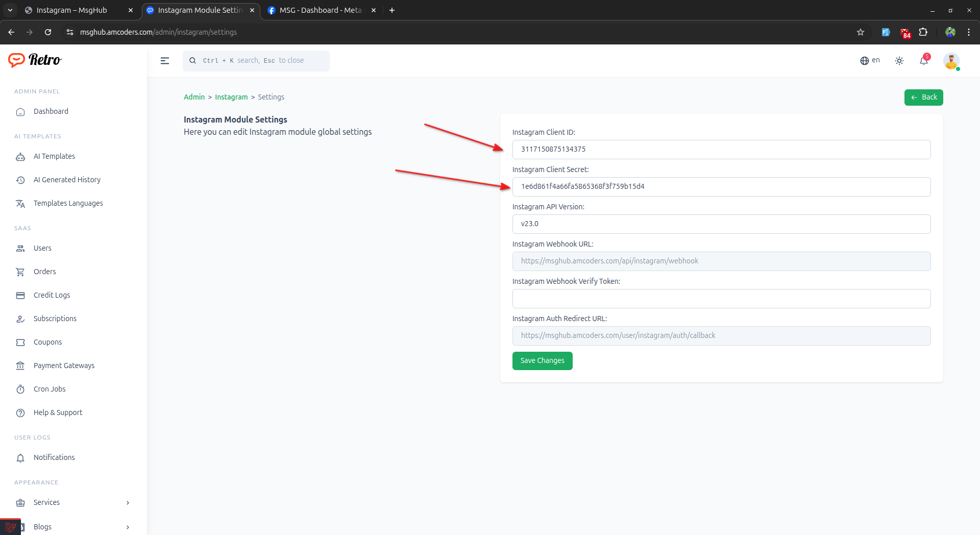Open the language selector showing 'en'
Image resolution: width=980 pixels, height=535 pixels.
point(870,60)
